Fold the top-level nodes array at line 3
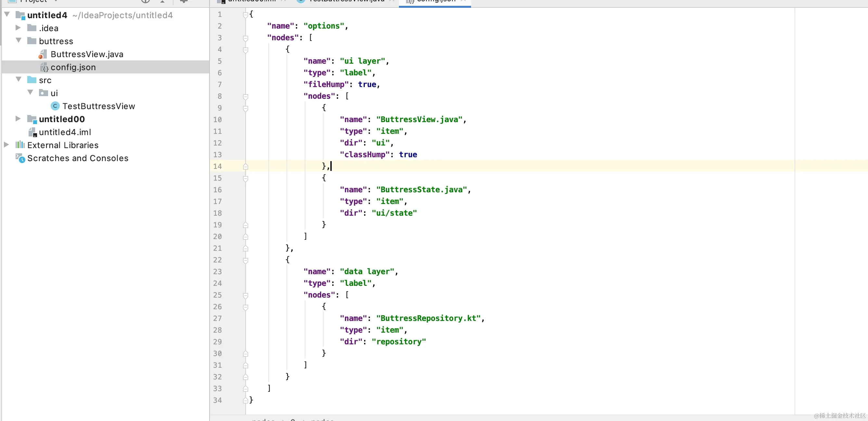 tap(246, 38)
